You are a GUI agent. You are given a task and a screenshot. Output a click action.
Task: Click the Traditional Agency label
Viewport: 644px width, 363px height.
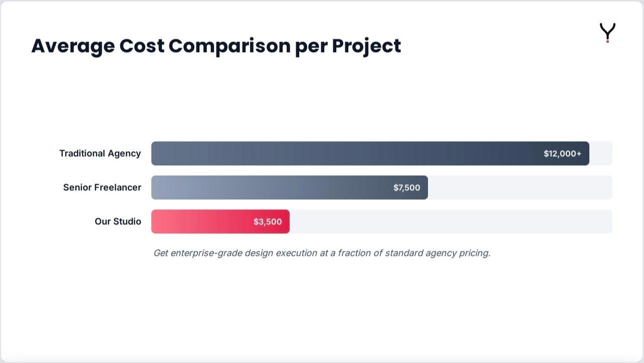coord(100,153)
